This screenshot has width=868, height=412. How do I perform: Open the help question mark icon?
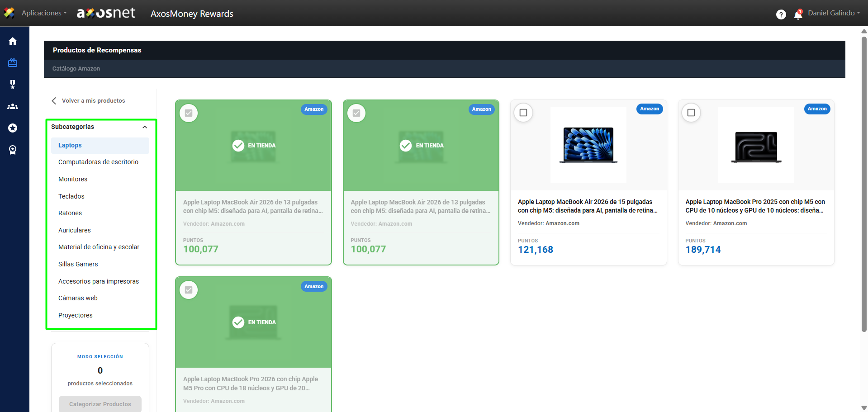tap(781, 14)
